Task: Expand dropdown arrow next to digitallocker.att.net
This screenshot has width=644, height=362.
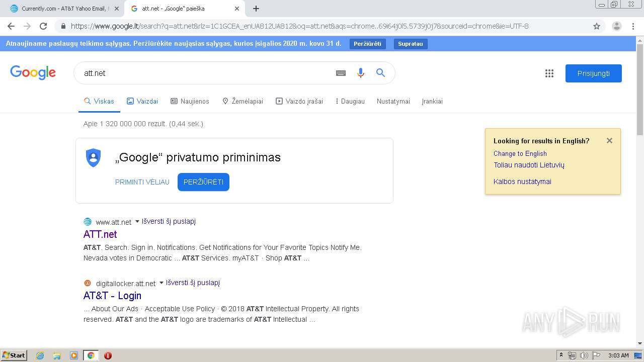Action: (x=161, y=283)
